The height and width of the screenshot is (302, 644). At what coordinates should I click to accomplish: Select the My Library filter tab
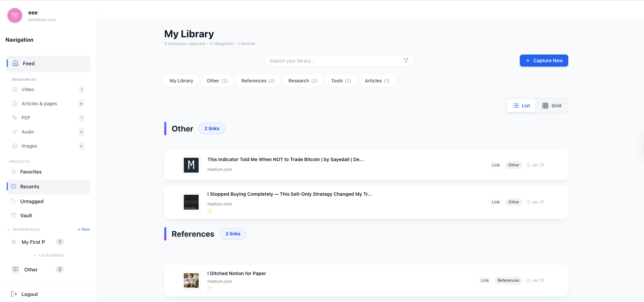point(181,81)
